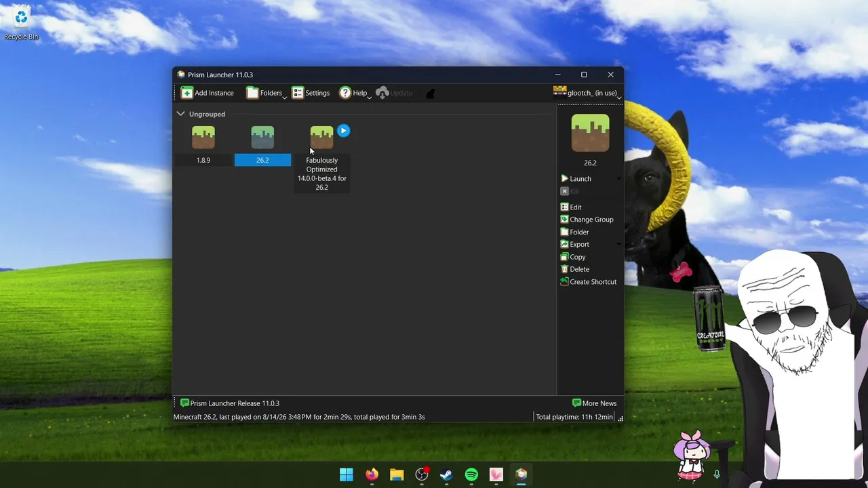Open the instance Folder from side panel

click(574, 232)
